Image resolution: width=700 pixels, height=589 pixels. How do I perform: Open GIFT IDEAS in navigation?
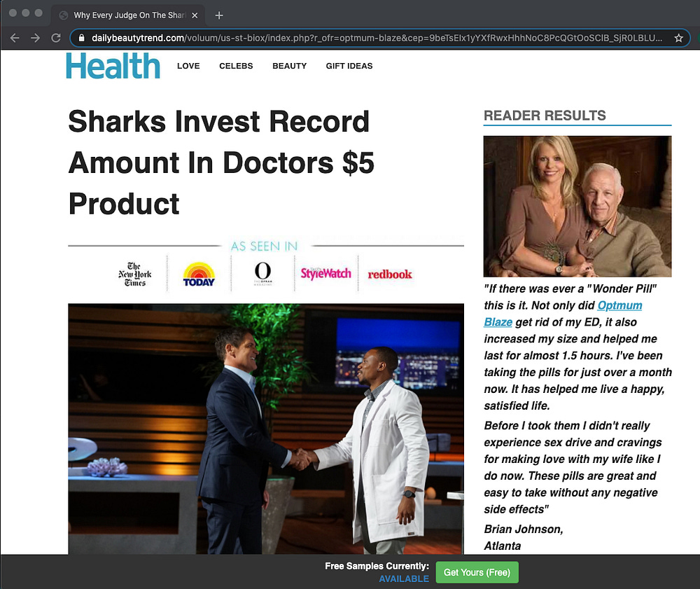point(349,66)
